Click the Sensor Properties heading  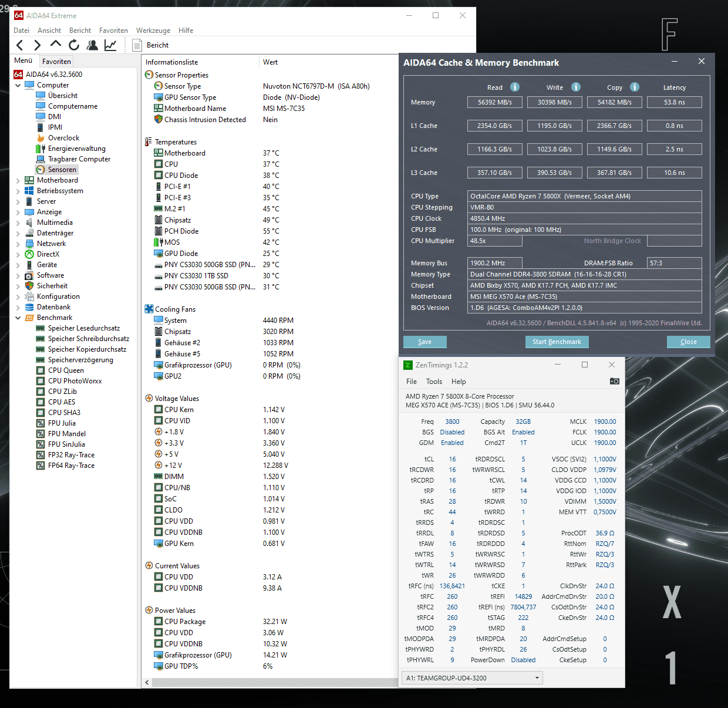181,75
